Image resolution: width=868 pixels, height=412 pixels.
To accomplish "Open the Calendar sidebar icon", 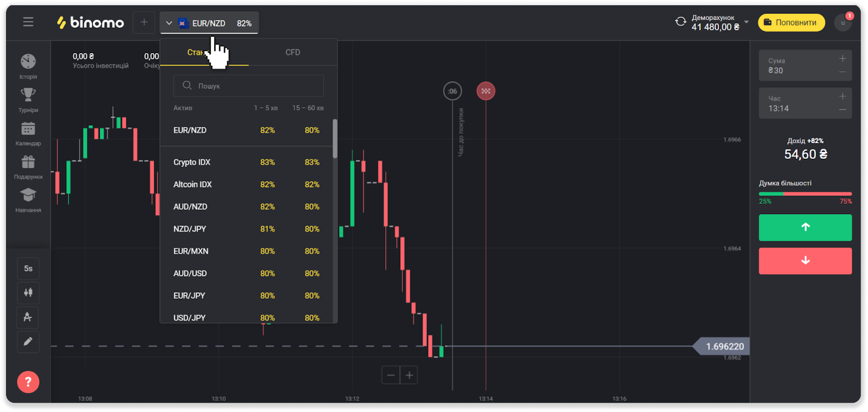I will [28, 128].
